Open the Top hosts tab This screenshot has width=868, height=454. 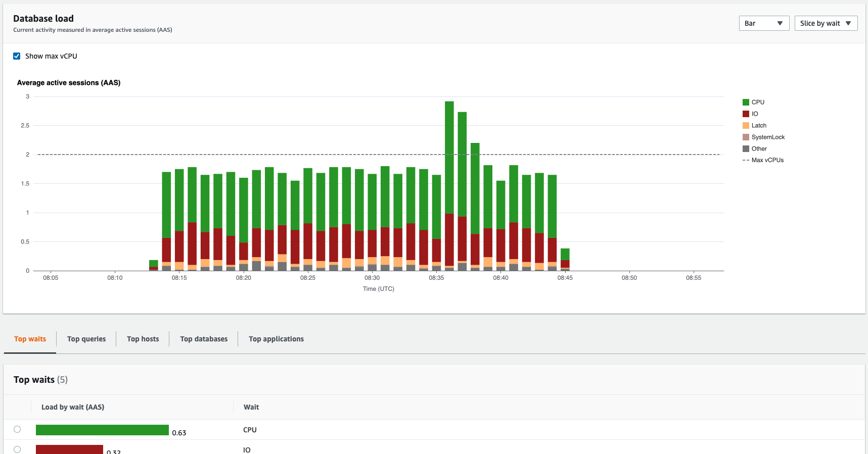click(x=143, y=339)
